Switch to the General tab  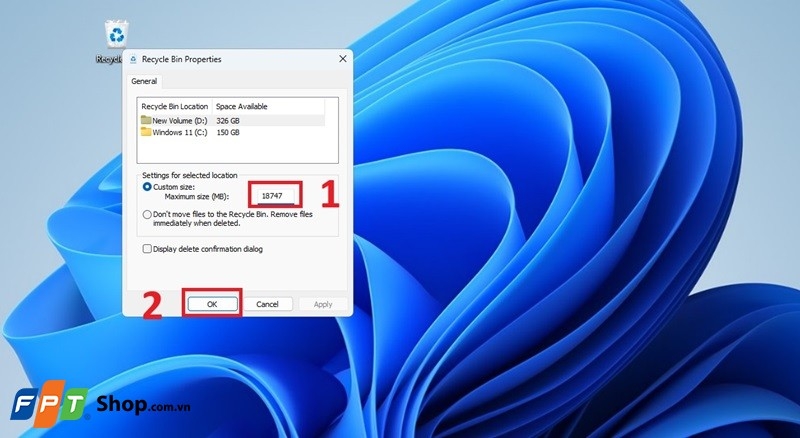click(144, 81)
